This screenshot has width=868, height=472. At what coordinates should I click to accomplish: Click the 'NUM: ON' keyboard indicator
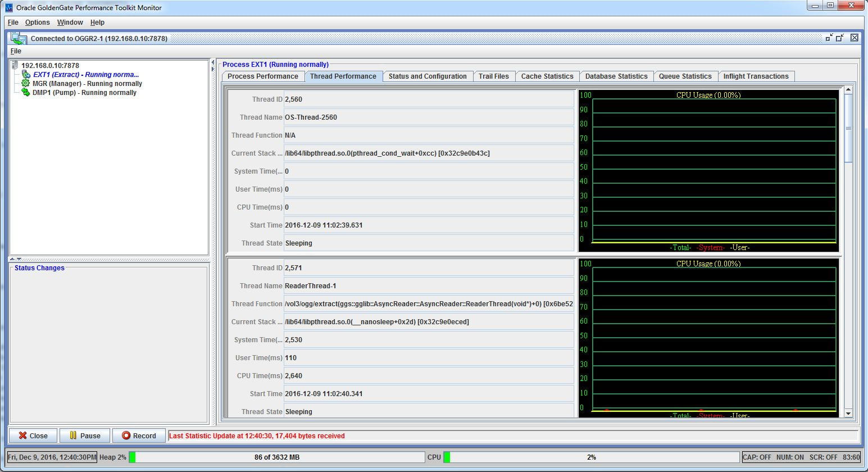click(x=790, y=457)
